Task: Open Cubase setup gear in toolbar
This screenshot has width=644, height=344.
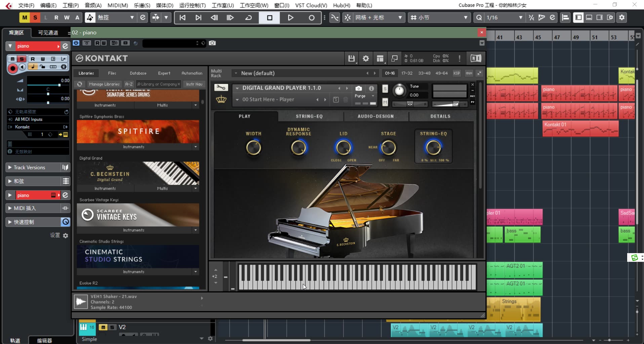Action: click(622, 18)
